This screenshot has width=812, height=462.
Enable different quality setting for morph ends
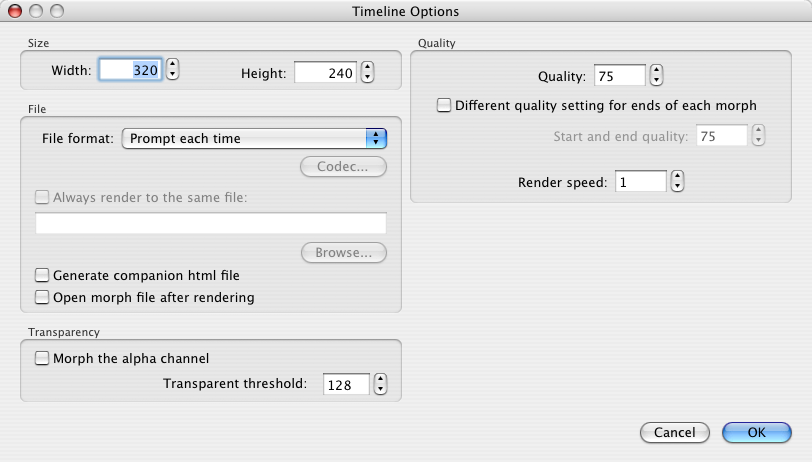pyautogui.click(x=444, y=105)
